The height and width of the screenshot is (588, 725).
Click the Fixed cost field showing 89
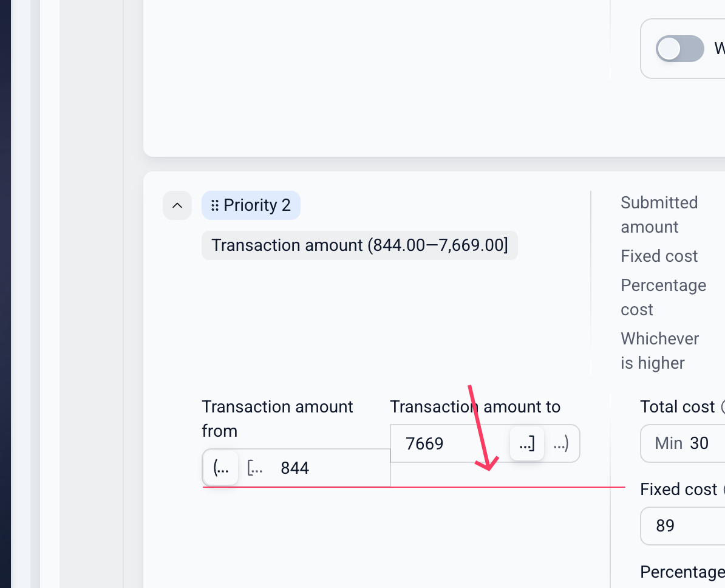tap(682, 526)
